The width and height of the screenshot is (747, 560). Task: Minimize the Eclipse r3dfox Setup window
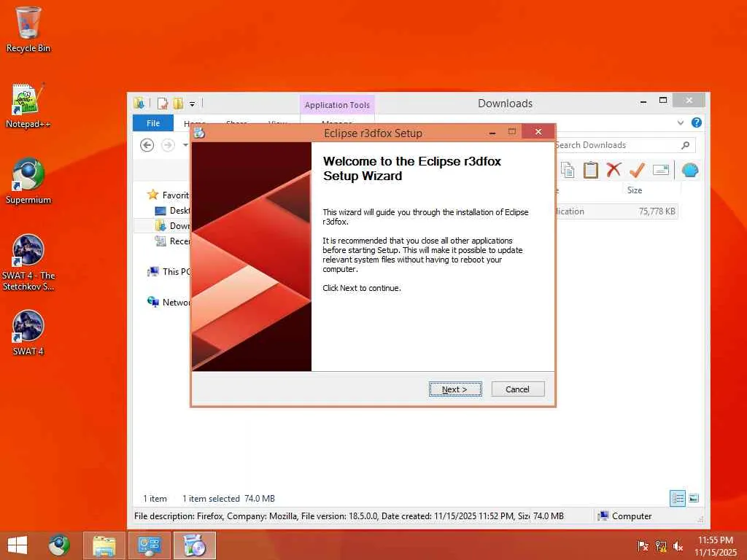(x=492, y=133)
